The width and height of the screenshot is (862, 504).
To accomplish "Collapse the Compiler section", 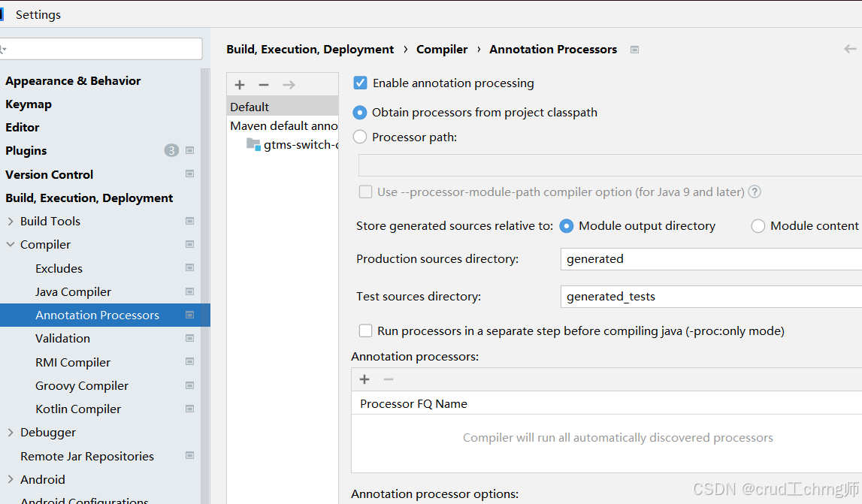I will (x=11, y=244).
